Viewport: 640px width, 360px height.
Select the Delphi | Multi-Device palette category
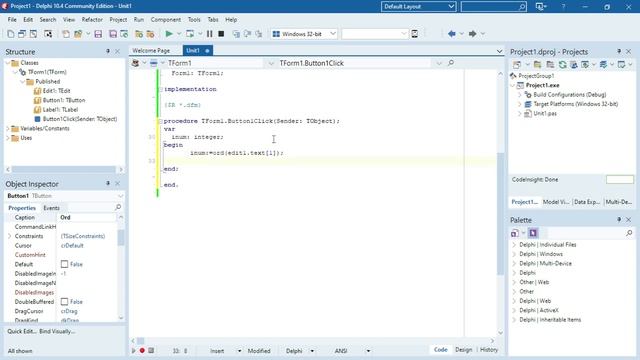tap(545, 264)
